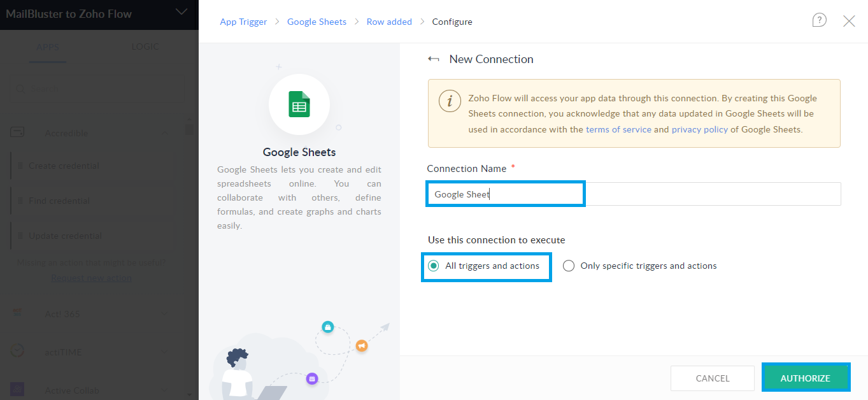Viewport: 868px width, 400px height.
Task: Open the terms of service link
Action: tap(618, 129)
